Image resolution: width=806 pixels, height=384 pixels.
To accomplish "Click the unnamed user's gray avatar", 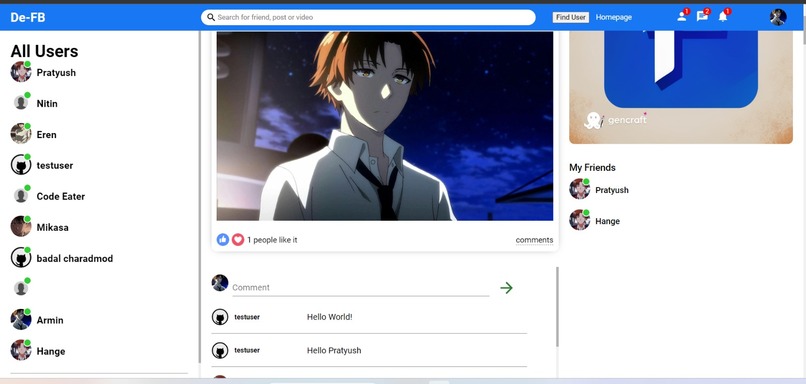I will pos(21,288).
